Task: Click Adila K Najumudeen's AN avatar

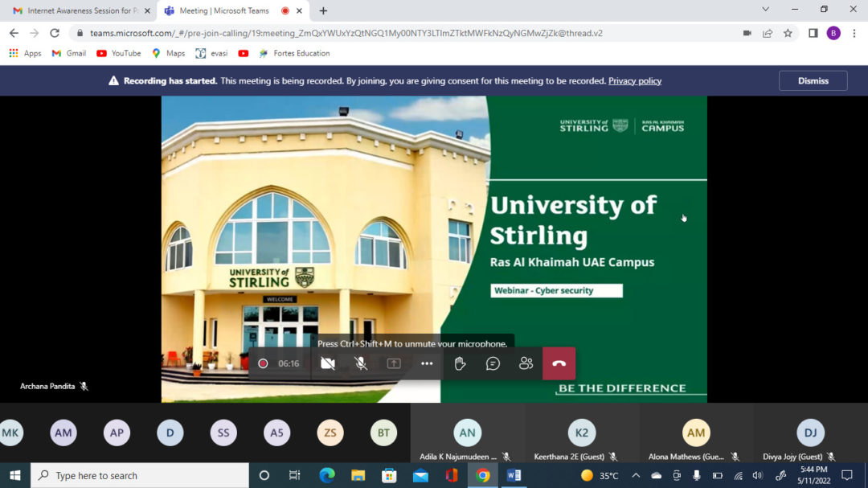Action: (467, 433)
